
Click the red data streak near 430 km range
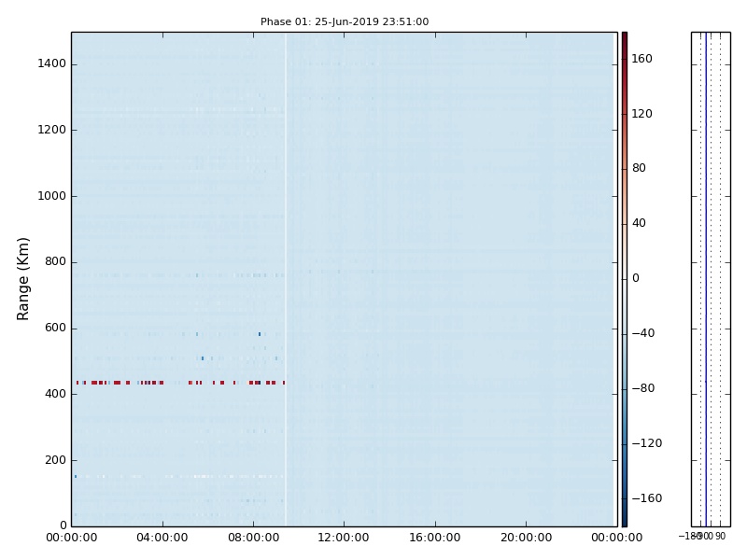180,383
